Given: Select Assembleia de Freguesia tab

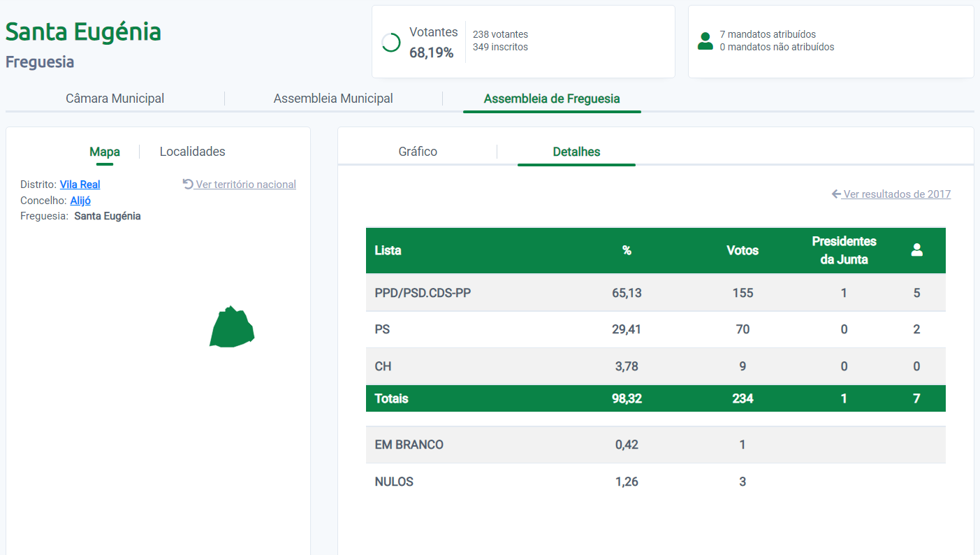Looking at the screenshot, I should pyautogui.click(x=551, y=99).
